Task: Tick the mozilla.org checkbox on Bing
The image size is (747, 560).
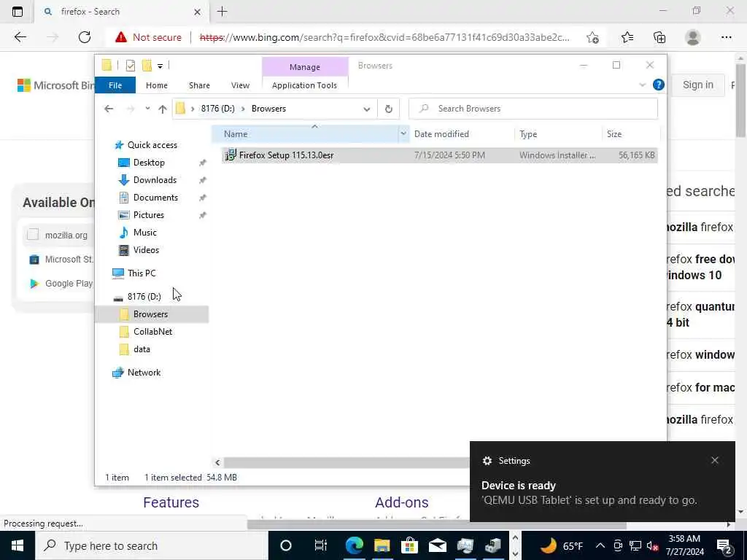Action: point(33,234)
